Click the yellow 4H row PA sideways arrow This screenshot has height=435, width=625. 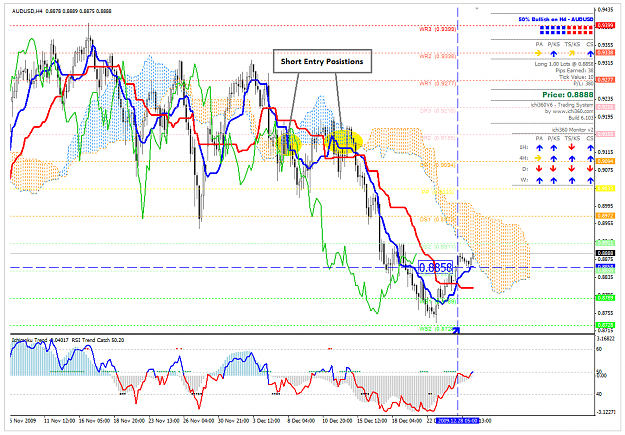pos(539,158)
